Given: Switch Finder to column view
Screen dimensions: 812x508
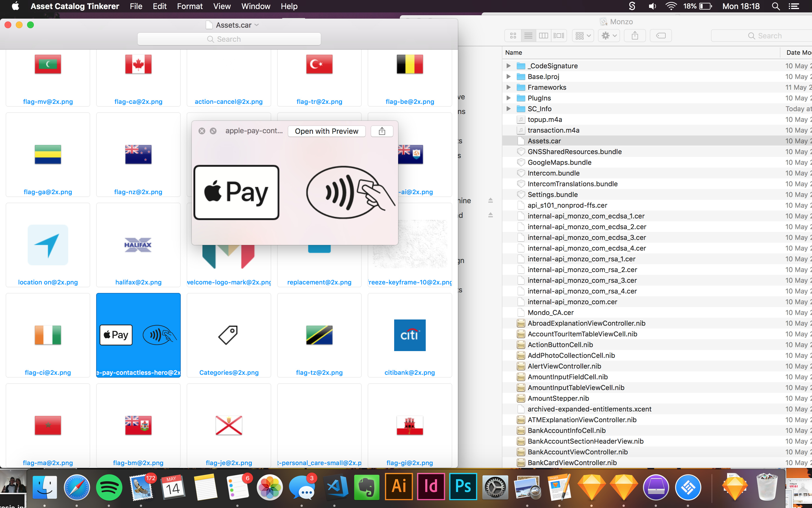Looking at the screenshot, I should 544,36.
